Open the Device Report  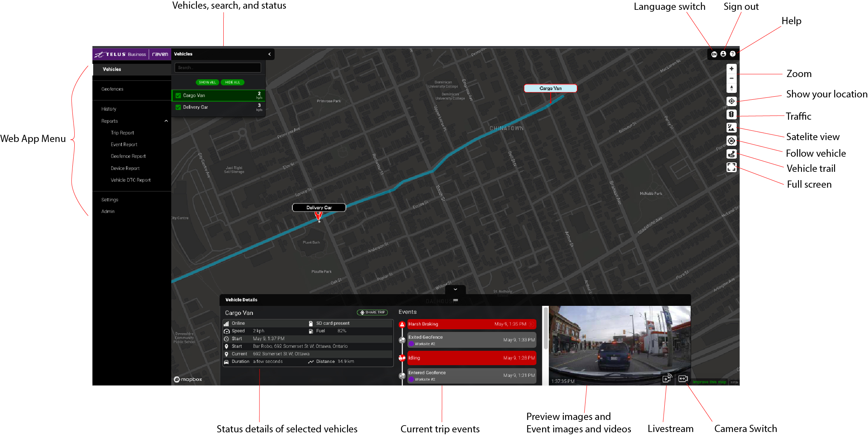coord(125,168)
